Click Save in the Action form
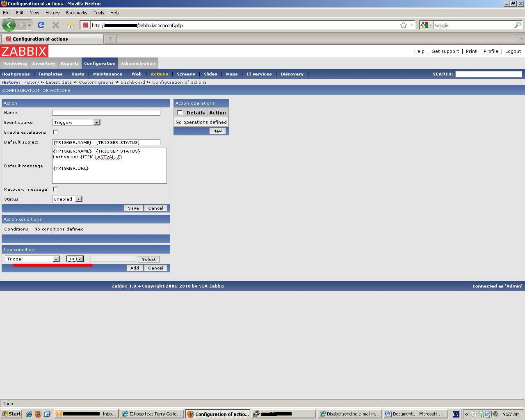Image resolution: width=525 pixels, height=420 pixels. 133,208
